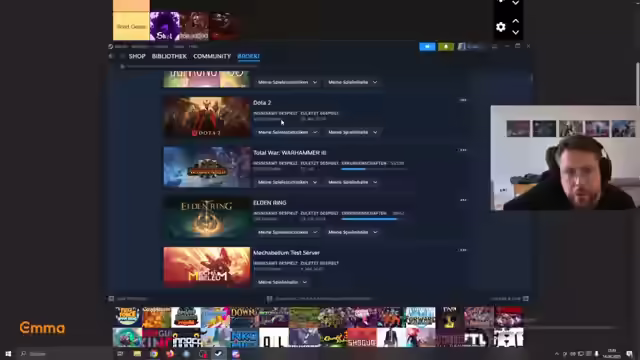Click the yellow tier label in tier list
This screenshot has height=360, width=640.
[x=131, y=26]
